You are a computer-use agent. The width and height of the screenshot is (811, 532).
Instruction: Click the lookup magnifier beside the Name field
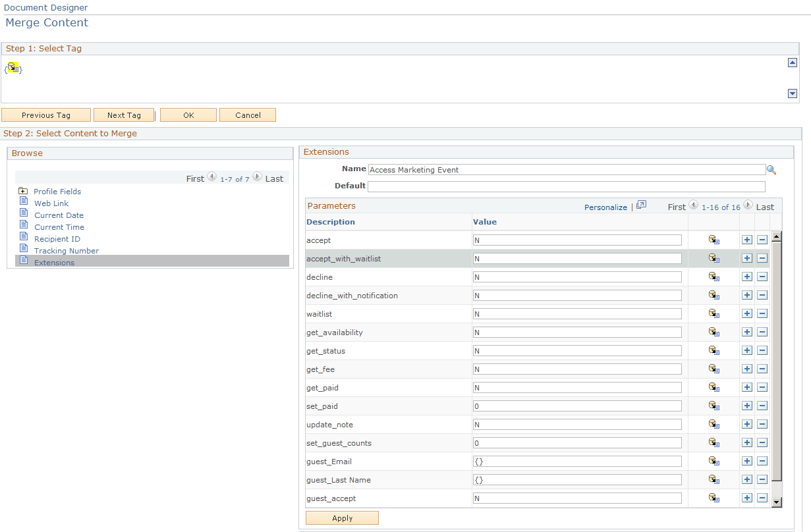771,169
